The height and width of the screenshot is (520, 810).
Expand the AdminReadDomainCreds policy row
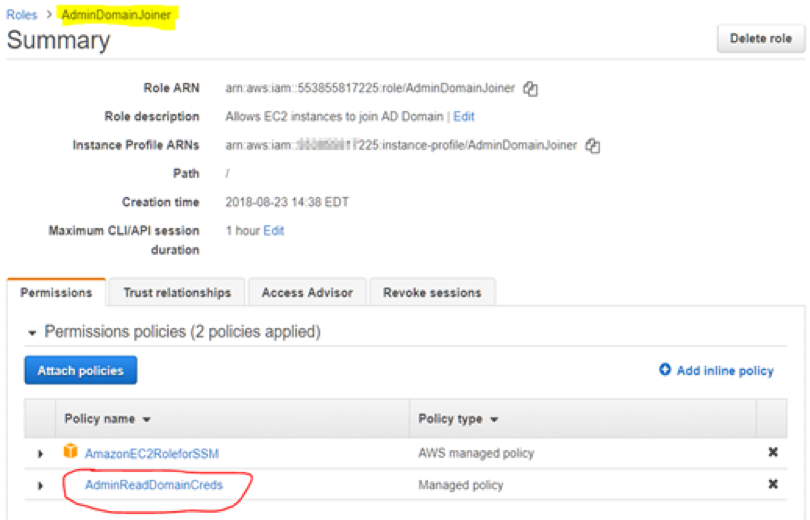(x=40, y=486)
